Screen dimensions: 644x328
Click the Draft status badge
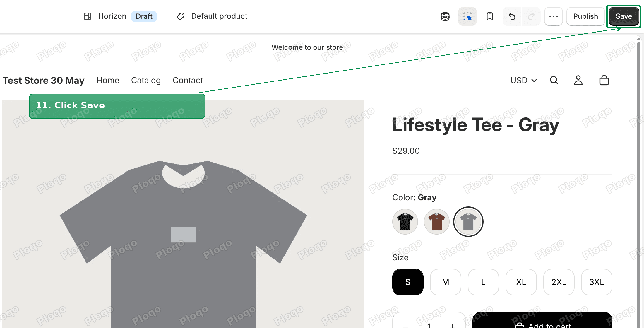144,16
